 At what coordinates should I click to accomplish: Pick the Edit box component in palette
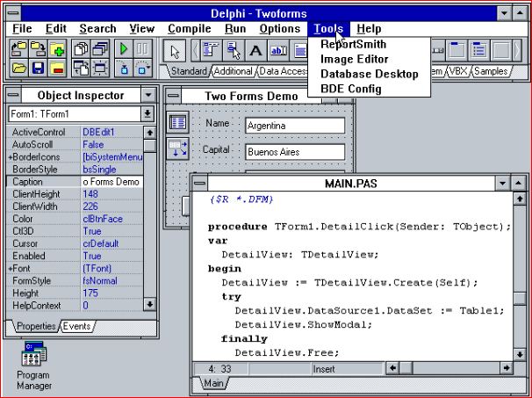point(277,50)
